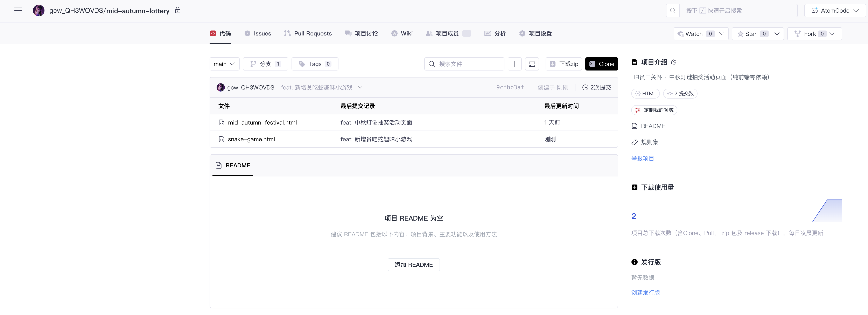Expand the latest commit message chevron
This screenshot has width=868, height=315.
pos(360,88)
